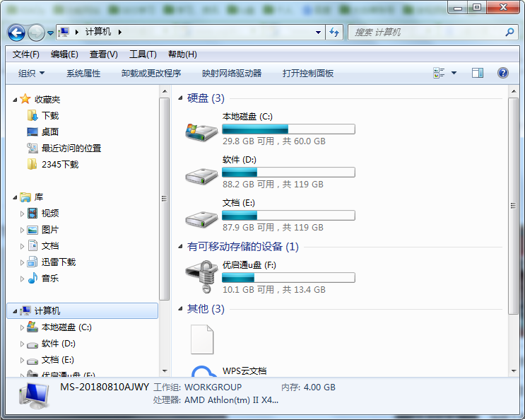Toggle the preview pane button
The height and width of the screenshot is (420, 525).
tap(478, 73)
